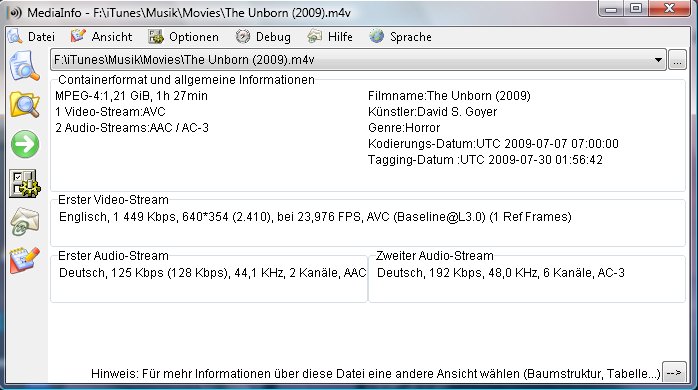The height and width of the screenshot is (390, 698).
Task: Click the notepad with pencil icon
Action: coord(25,260)
